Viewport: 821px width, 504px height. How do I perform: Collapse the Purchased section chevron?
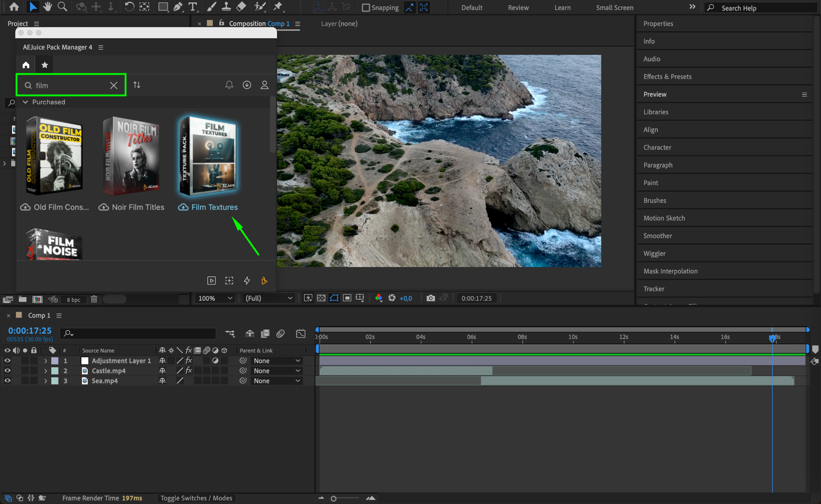pyautogui.click(x=25, y=102)
